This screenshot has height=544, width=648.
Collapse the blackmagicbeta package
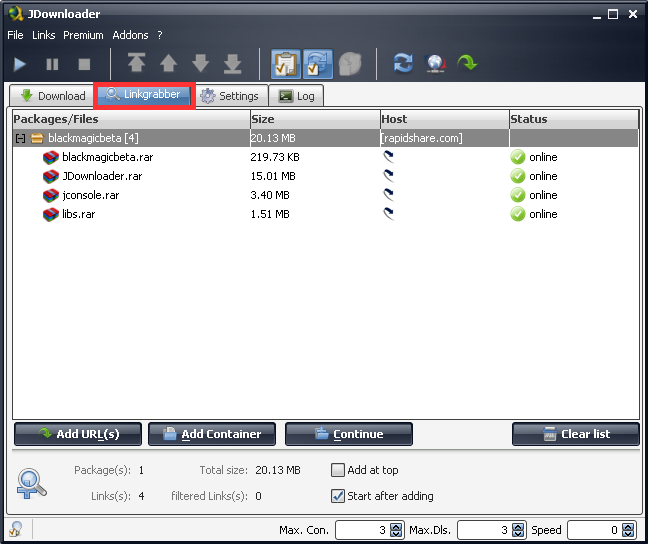point(20,138)
